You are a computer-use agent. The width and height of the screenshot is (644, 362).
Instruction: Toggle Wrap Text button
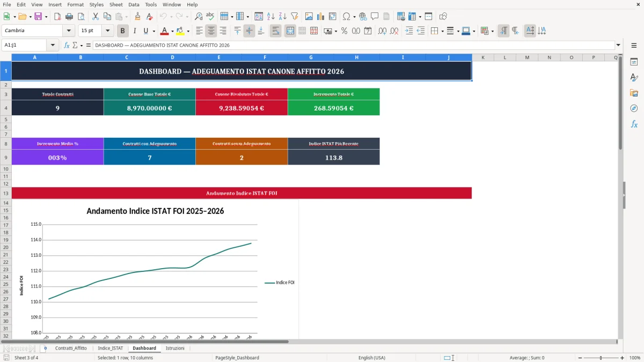tap(276, 31)
